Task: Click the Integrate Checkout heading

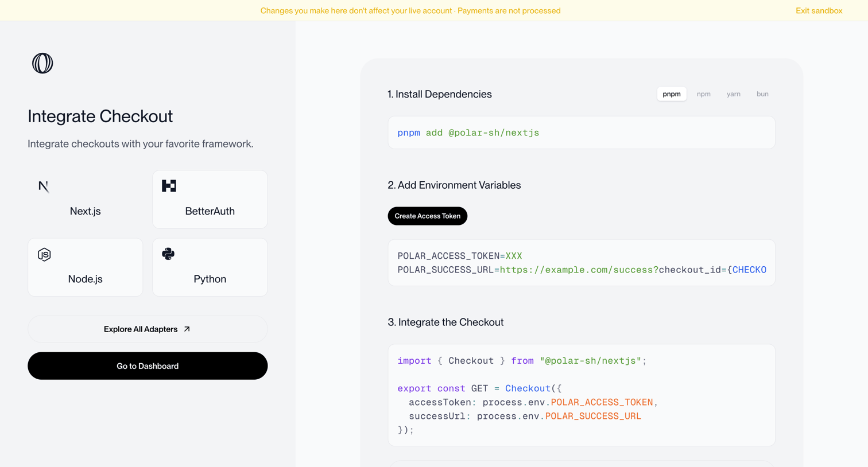Action: point(100,116)
